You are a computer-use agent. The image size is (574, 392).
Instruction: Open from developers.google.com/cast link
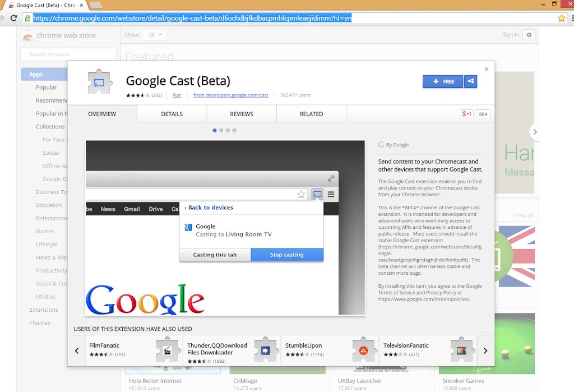230,95
